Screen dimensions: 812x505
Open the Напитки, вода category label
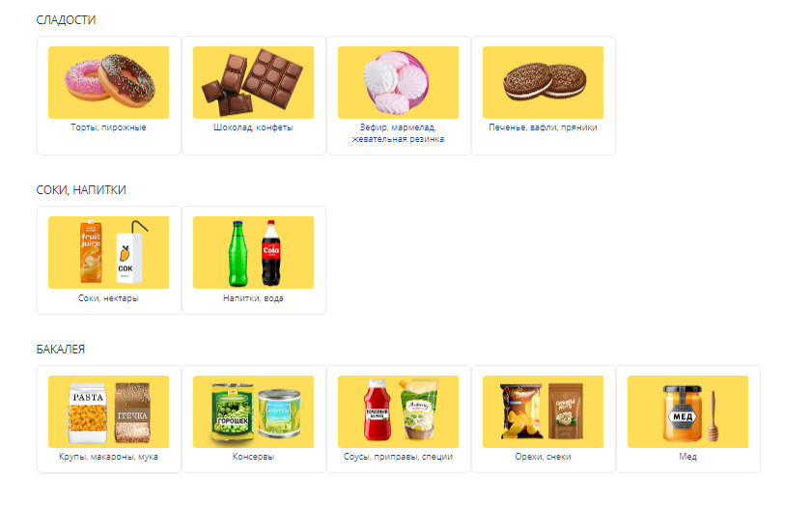coord(253,298)
